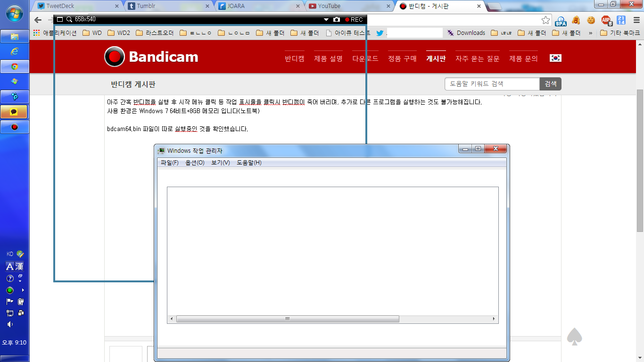Click the Korean flag language icon
Screen dimensions: 644x362
(555, 58)
